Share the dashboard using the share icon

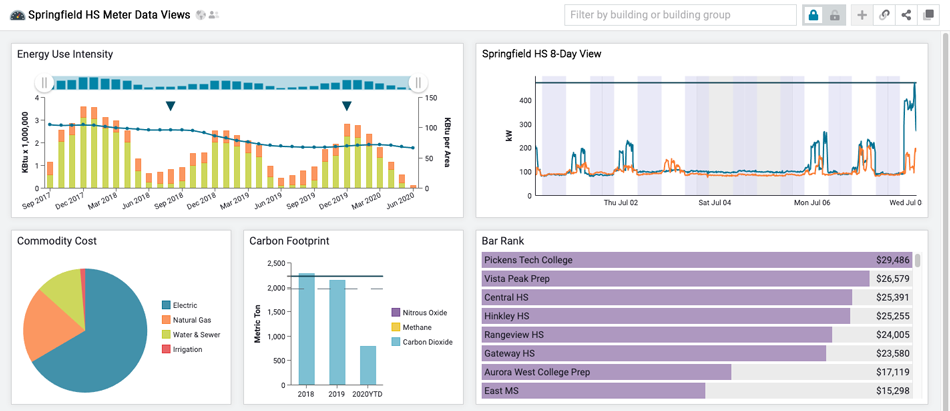pos(906,15)
